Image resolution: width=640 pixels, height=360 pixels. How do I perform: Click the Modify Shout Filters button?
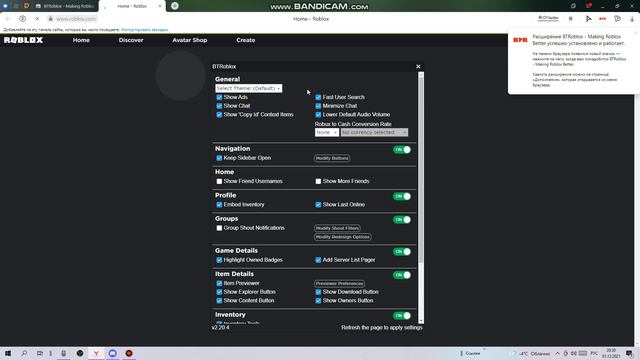pos(337,228)
